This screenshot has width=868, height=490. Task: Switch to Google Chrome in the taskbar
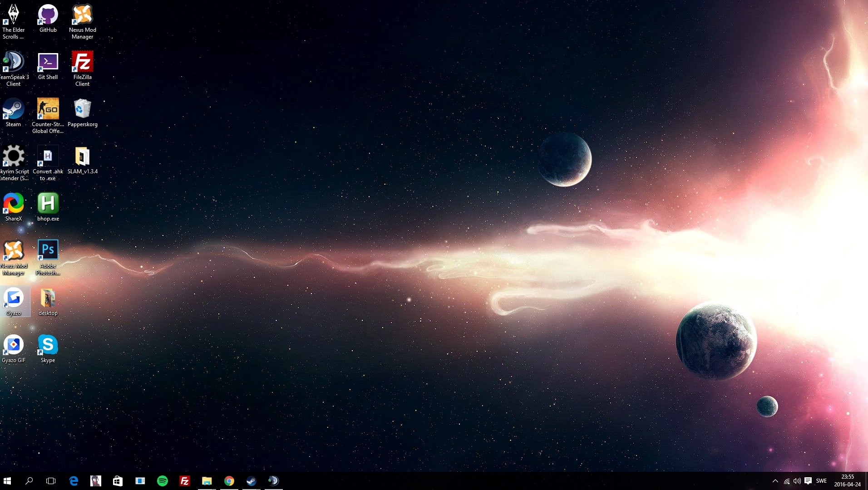pyautogui.click(x=229, y=481)
